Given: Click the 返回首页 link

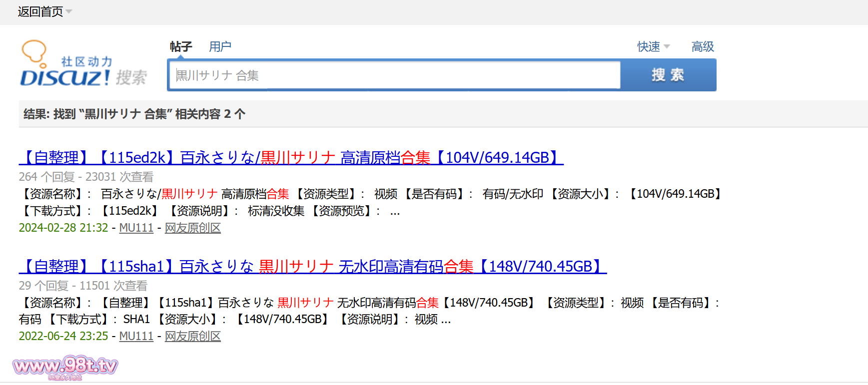Looking at the screenshot, I should 40,11.
